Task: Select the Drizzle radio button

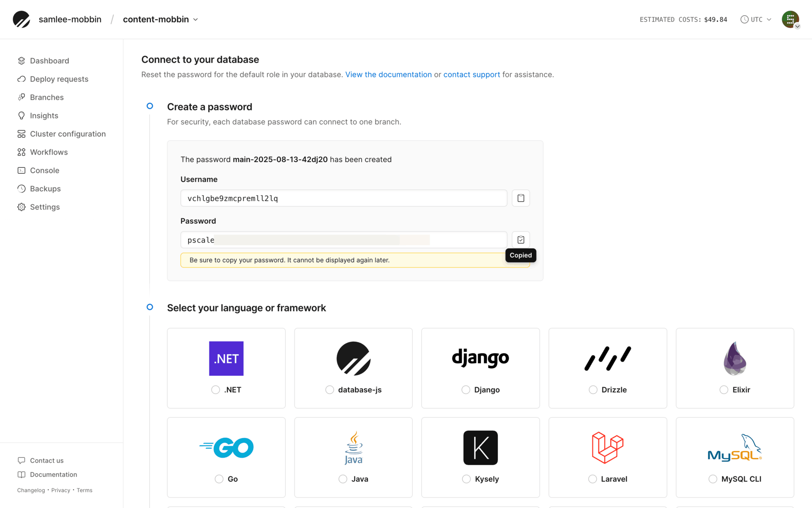Action: [593, 390]
